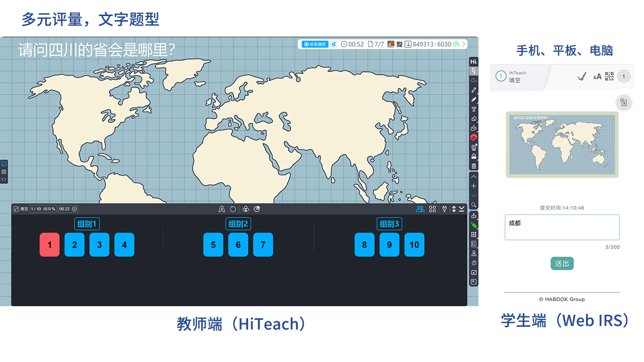Open the red color palette tool
The width and height of the screenshot is (644, 362).
pyautogui.click(x=473, y=137)
